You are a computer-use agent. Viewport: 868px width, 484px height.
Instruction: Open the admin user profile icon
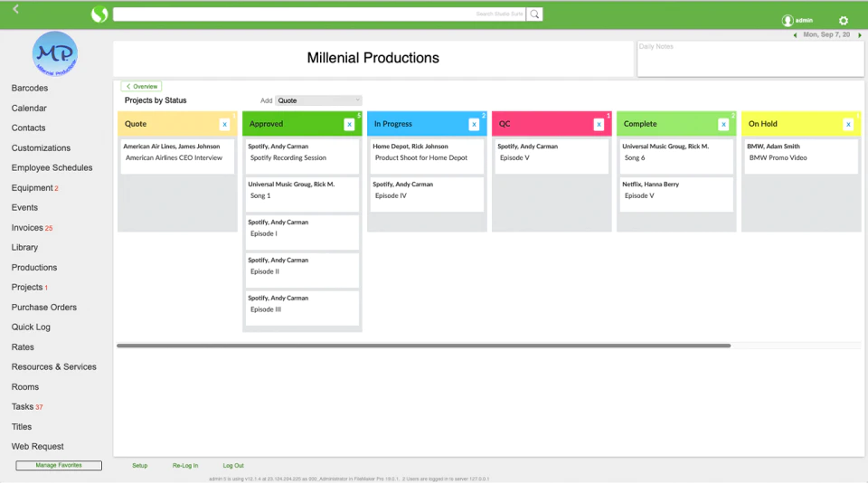pos(788,21)
